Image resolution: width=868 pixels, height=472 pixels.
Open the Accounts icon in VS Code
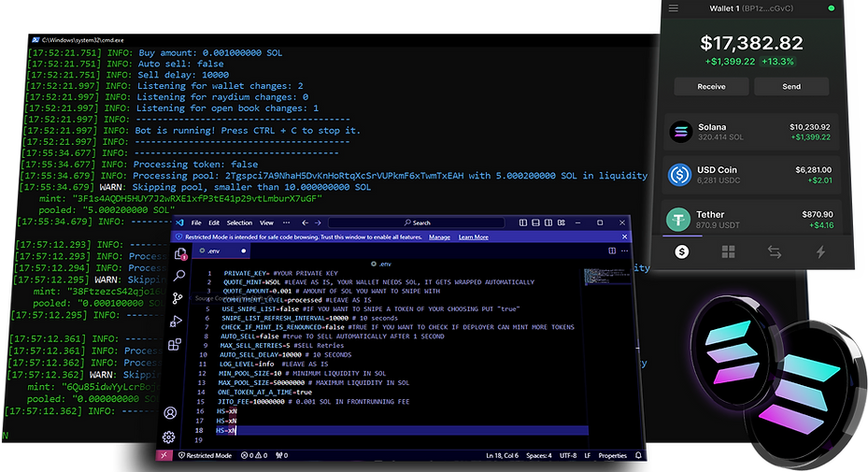(x=170, y=413)
